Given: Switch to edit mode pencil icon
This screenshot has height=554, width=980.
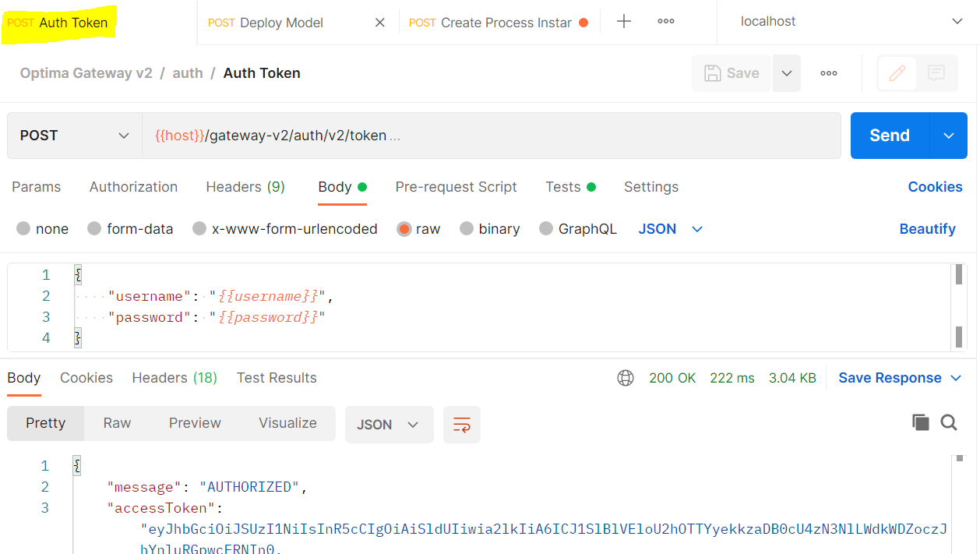Looking at the screenshot, I should coord(897,73).
